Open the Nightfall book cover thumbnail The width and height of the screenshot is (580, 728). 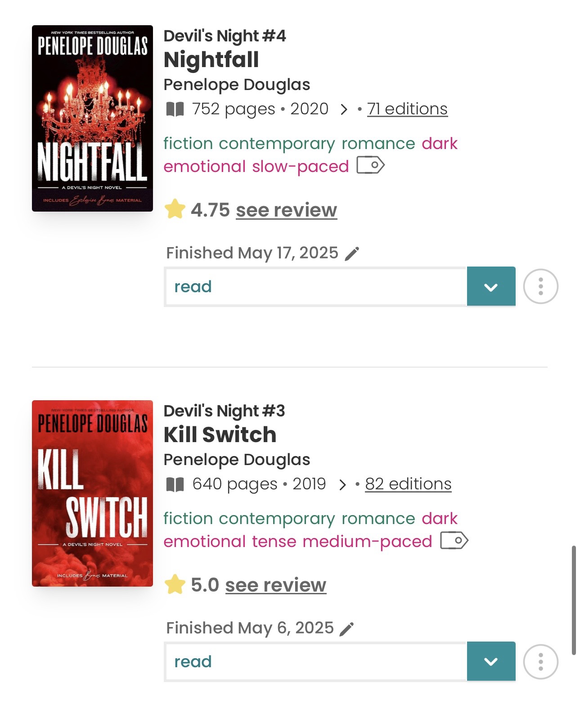[92, 118]
